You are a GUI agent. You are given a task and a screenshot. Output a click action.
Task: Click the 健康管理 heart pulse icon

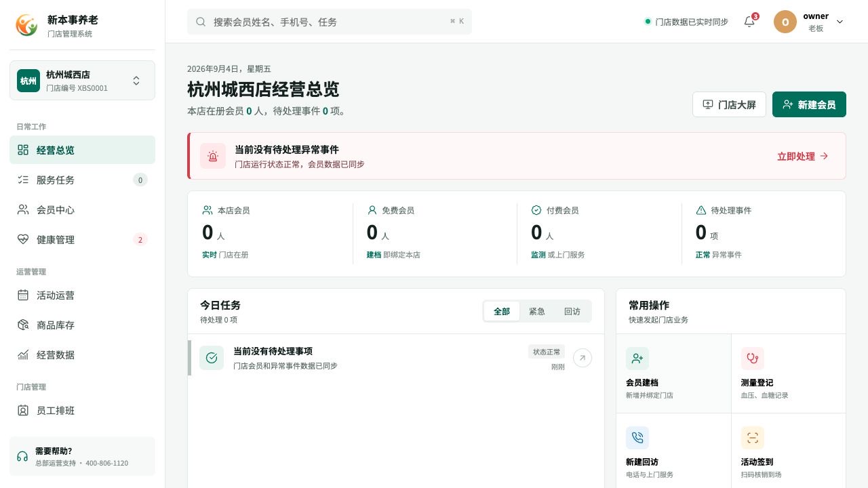[x=23, y=239]
